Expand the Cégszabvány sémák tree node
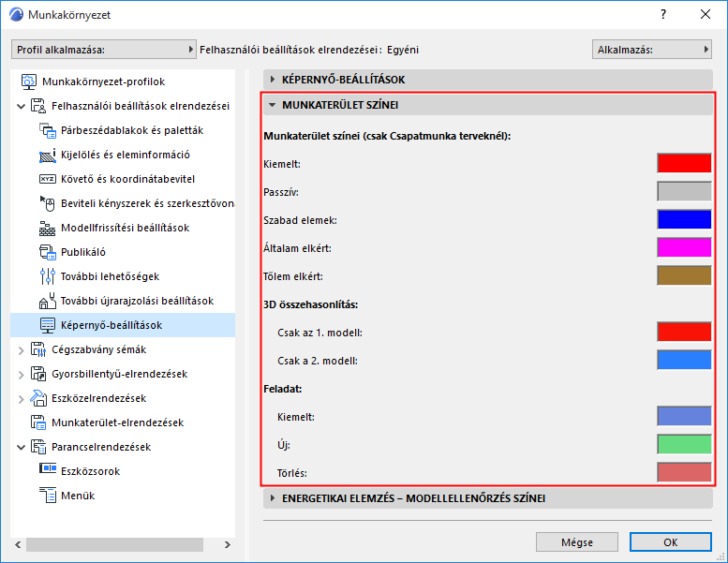Viewport: 728px width, 563px height. click(x=21, y=350)
